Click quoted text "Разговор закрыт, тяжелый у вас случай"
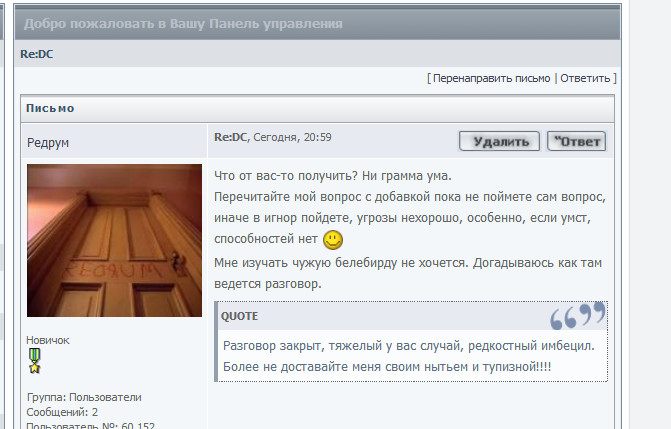Viewport: 671px width, 429px height. pos(343,346)
